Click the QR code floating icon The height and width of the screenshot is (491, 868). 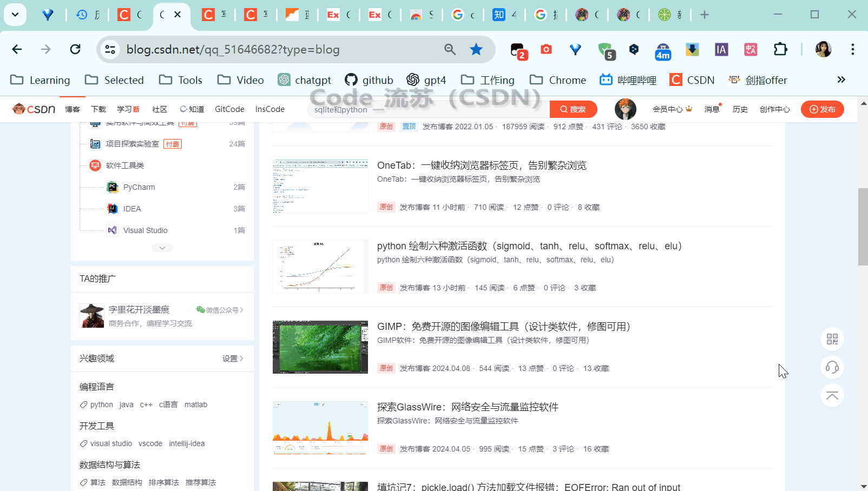coord(832,339)
